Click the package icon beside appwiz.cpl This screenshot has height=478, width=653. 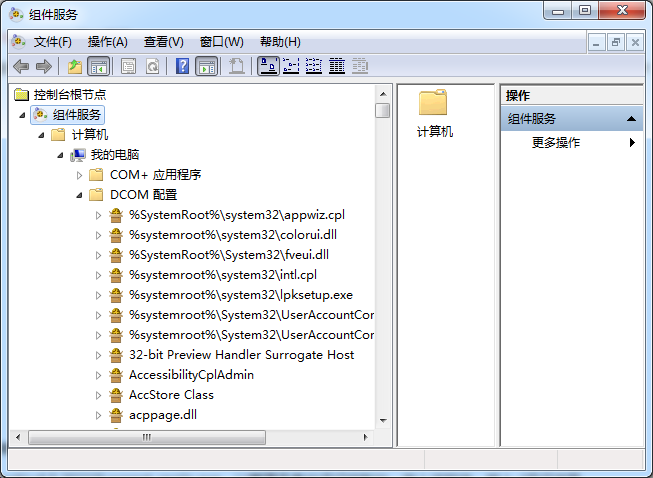coord(116,215)
